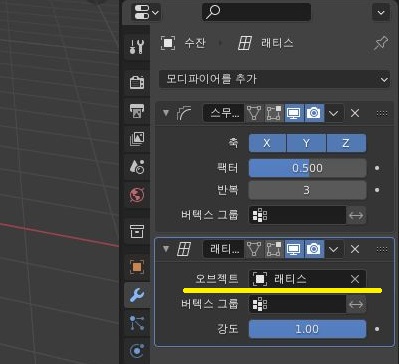Click the 래티... modifier drag handle
The width and height of the screenshot is (399, 364).
coord(382,249)
